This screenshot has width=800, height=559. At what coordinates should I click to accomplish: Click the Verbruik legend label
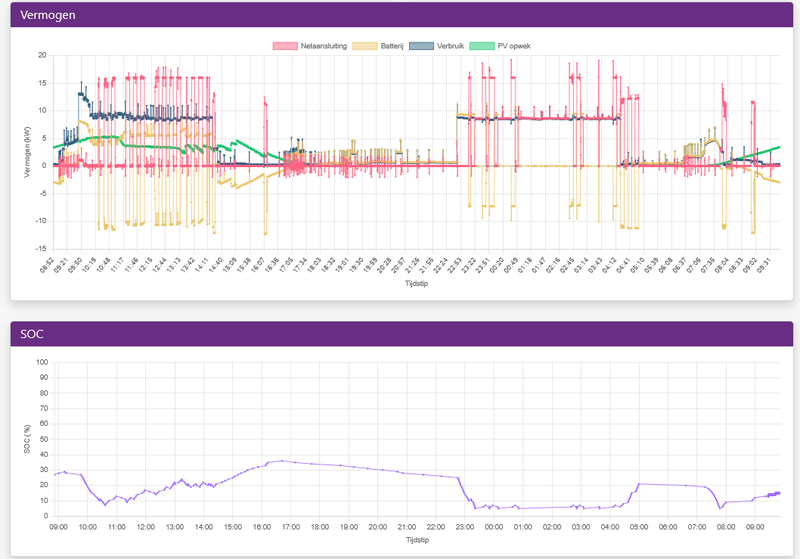[x=451, y=46]
